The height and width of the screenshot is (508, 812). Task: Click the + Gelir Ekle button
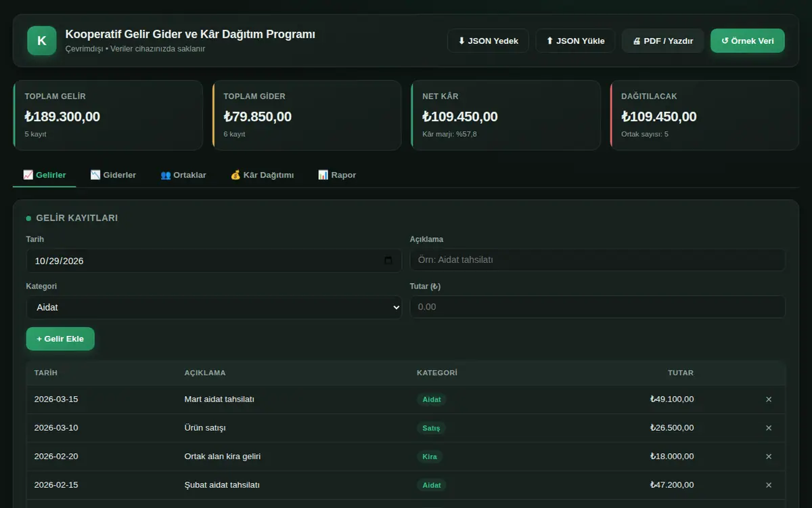click(60, 339)
